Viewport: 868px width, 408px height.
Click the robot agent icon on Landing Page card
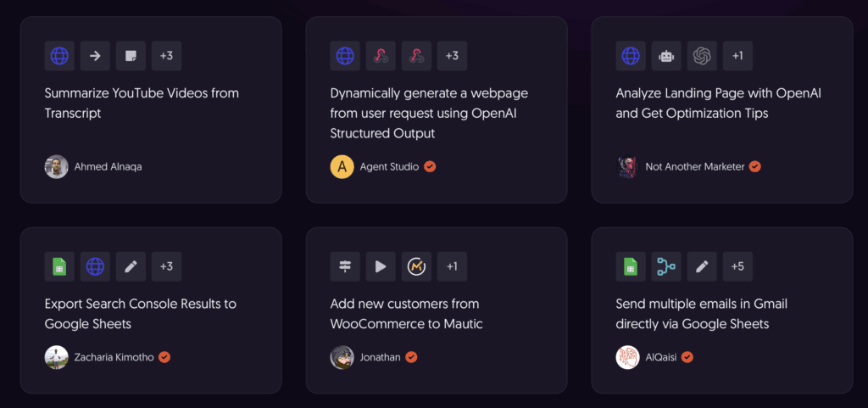pos(666,56)
